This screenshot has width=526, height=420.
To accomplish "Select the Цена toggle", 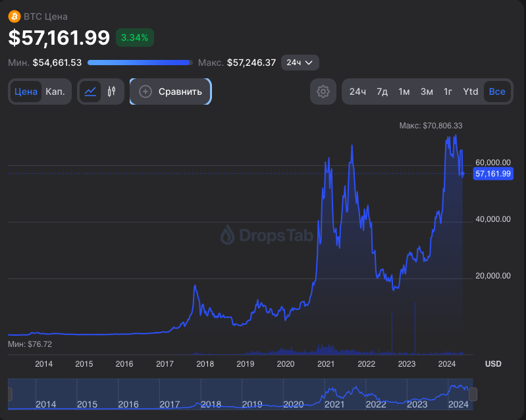I will [x=26, y=92].
